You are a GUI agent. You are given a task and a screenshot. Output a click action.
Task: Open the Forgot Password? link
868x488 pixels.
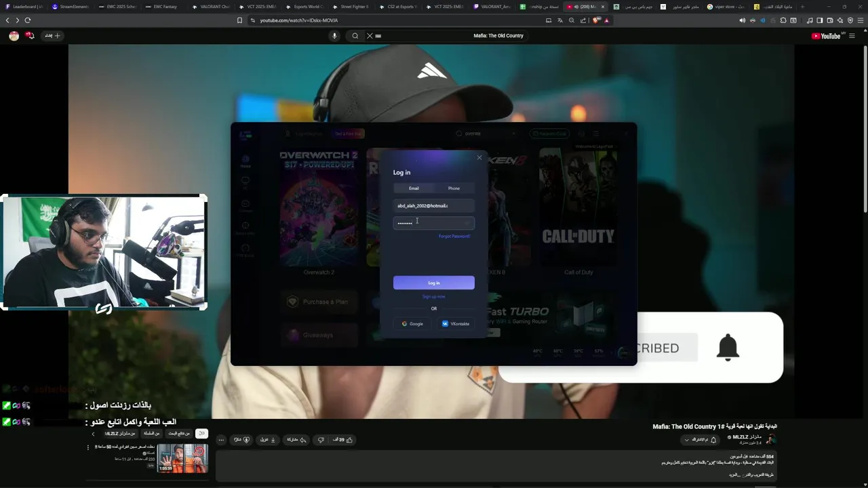454,237
